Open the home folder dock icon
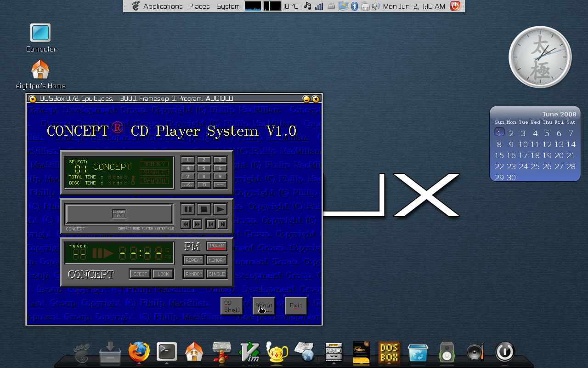This screenshot has height=368, width=588. pyautogui.click(x=194, y=352)
